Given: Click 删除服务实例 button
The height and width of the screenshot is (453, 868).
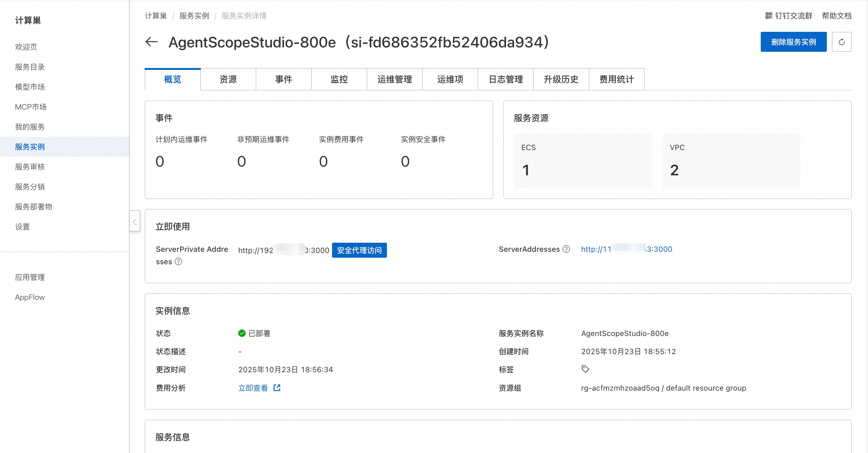Looking at the screenshot, I should (793, 42).
